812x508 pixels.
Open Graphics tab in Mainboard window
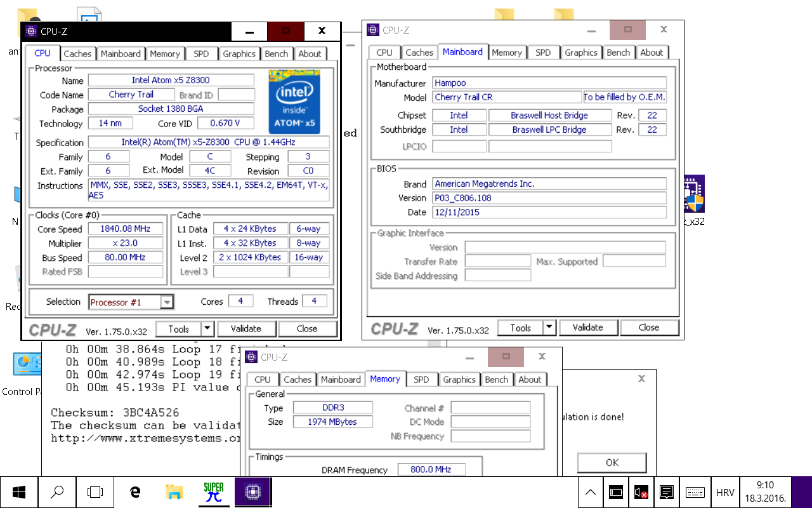tap(581, 53)
